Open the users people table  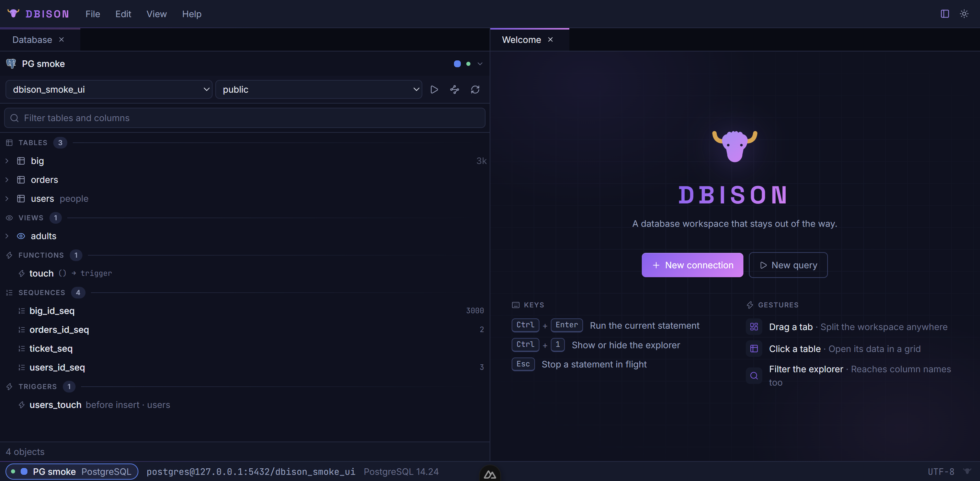click(244, 199)
